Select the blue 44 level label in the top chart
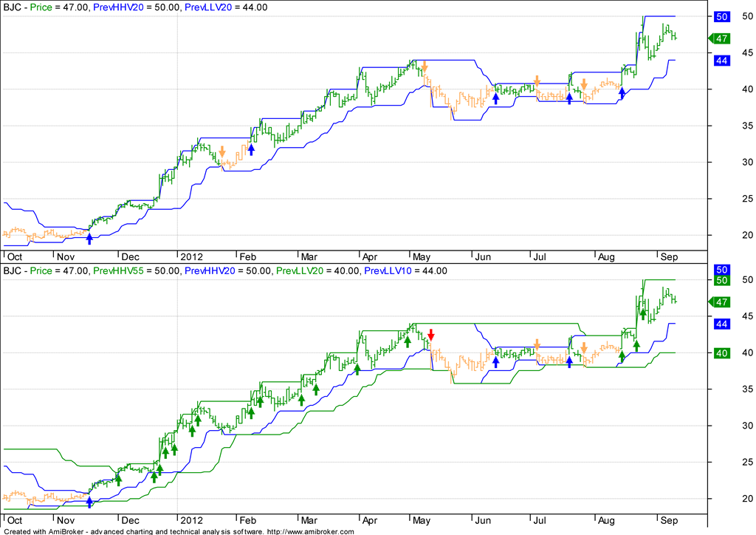The width and height of the screenshot is (756, 535). point(722,60)
